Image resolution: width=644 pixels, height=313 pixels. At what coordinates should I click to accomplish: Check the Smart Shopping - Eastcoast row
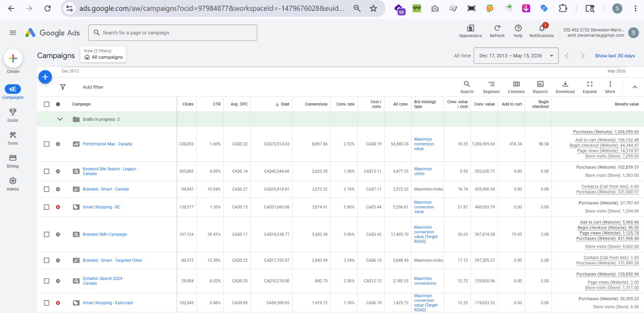[x=47, y=303]
